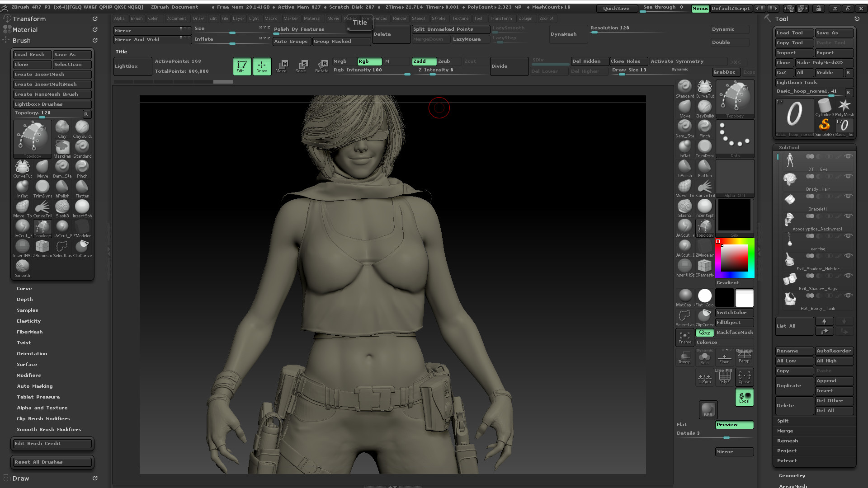Select the Cylinder3D tool
The width and height of the screenshot is (868, 488).
coord(825,108)
